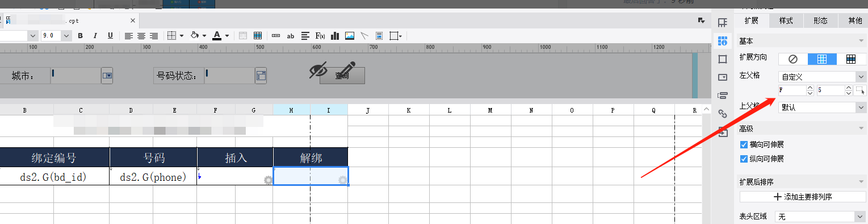868x224 pixels.
Task: Click the unmerge cells grid icon
Action: (257, 36)
